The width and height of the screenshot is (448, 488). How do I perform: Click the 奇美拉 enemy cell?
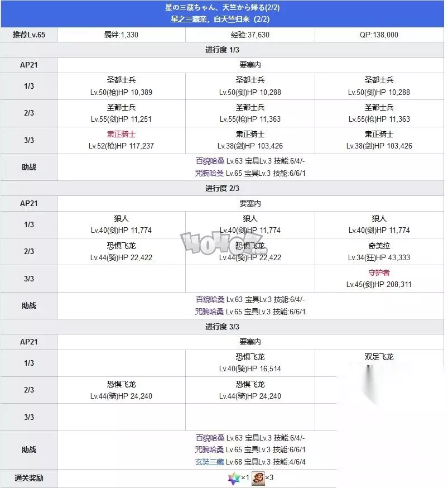click(379, 251)
